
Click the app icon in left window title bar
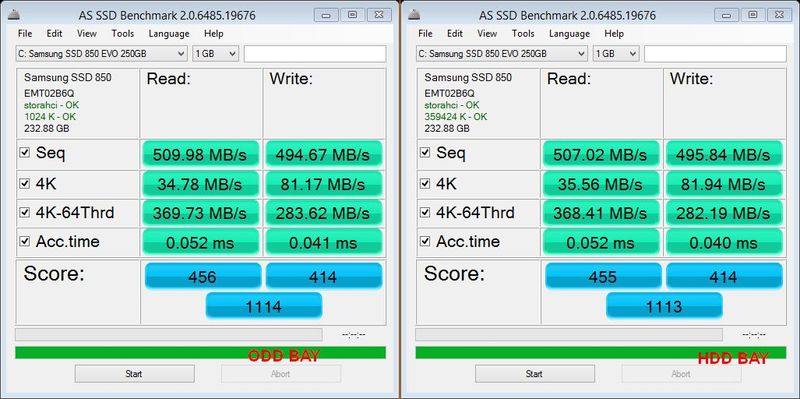pos(14,14)
